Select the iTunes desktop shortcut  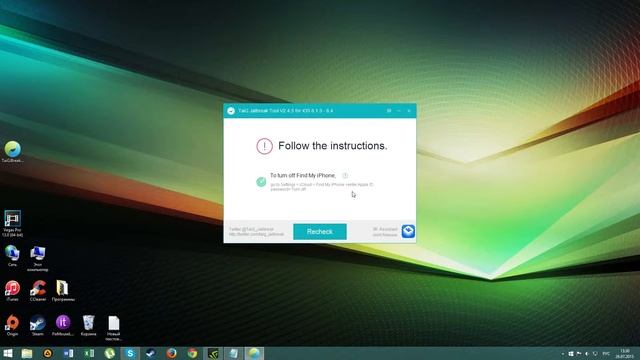[12, 291]
